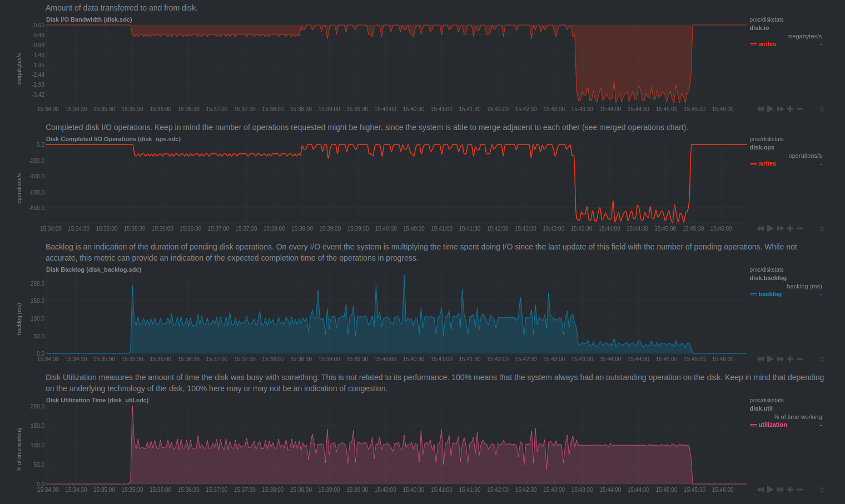
Task: Pan left on Disk Utilization Time chart
Action: click(x=760, y=490)
